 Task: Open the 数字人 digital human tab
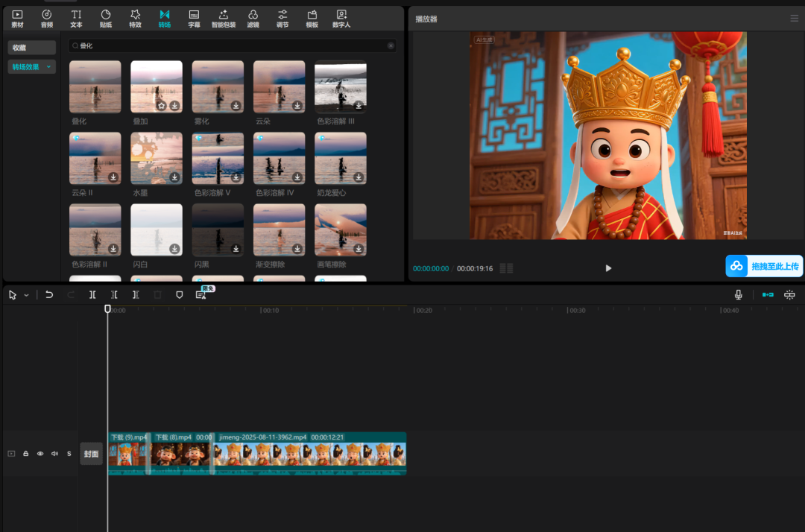[x=341, y=19]
